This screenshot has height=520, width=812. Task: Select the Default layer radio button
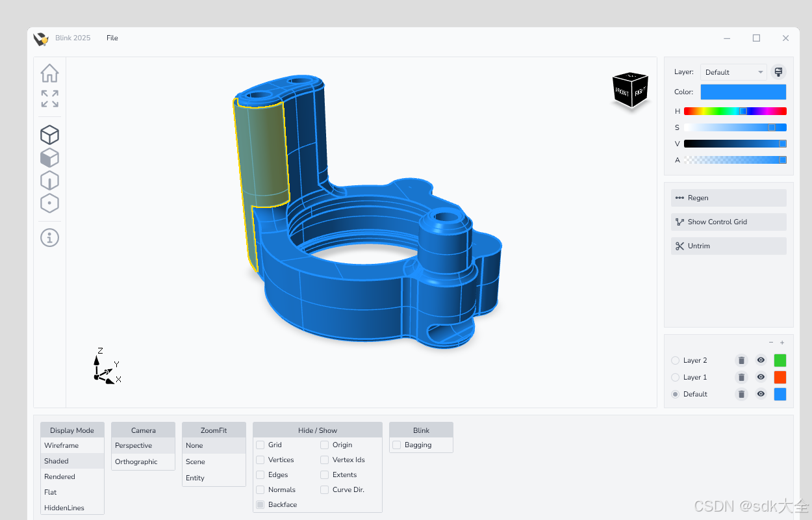[676, 394]
